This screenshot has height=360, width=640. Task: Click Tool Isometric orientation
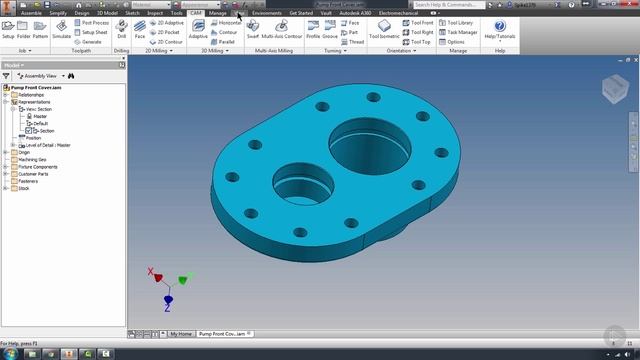(x=384, y=29)
